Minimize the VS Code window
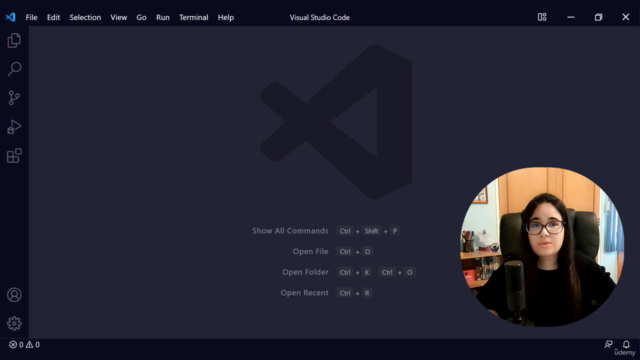The height and width of the screenshot is (360, 640). [x=571, y=17]
